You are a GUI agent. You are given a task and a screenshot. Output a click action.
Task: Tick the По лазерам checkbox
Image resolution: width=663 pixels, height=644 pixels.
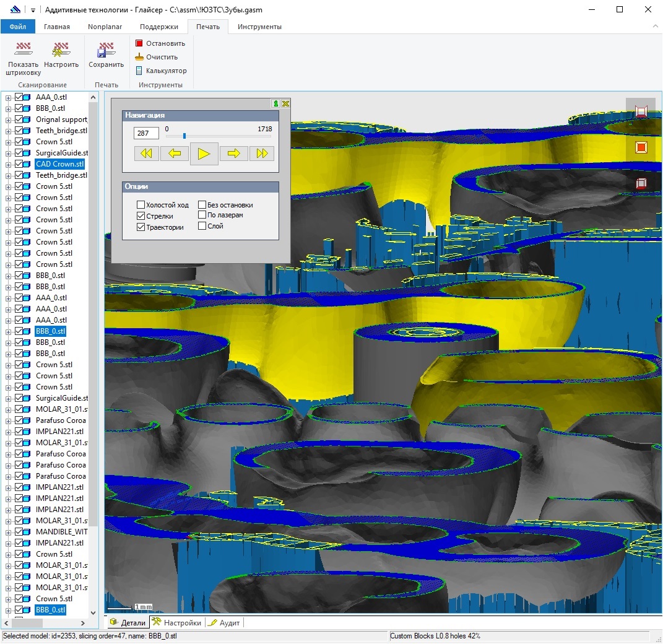[202, 215]
